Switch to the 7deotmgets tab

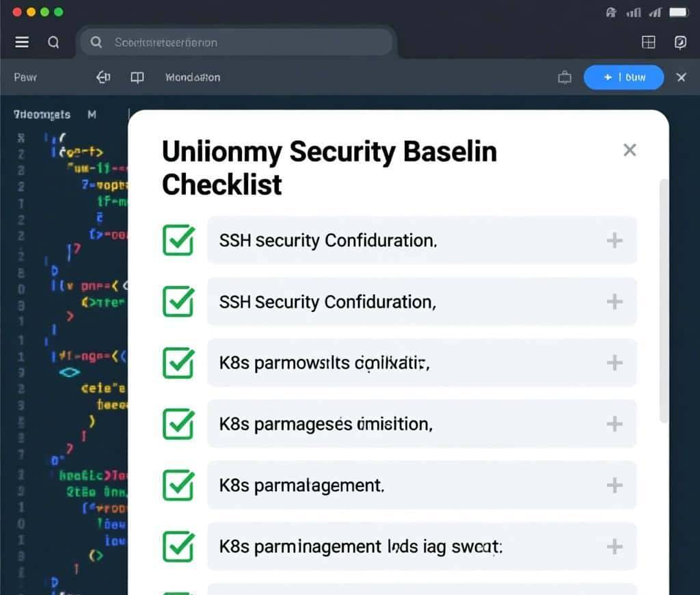(41, 115)
